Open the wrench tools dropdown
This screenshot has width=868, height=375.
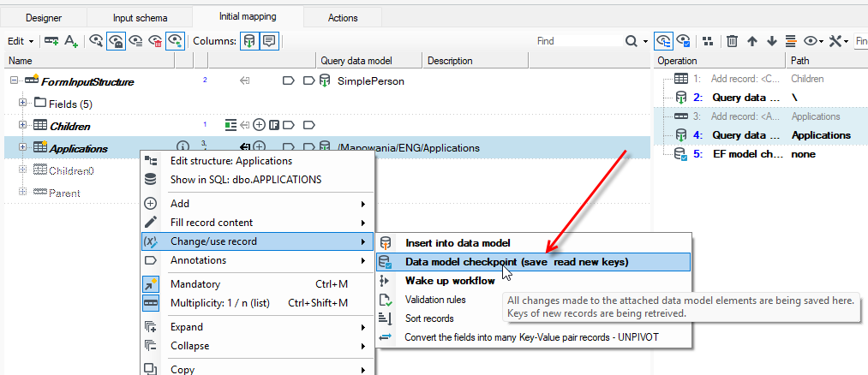pyautogui.click(x=839, y=40)
